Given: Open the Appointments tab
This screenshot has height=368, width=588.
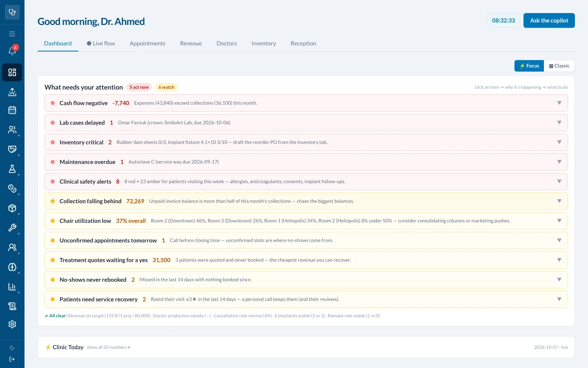Looking at the screenshot, I should (x=147, y=43).
